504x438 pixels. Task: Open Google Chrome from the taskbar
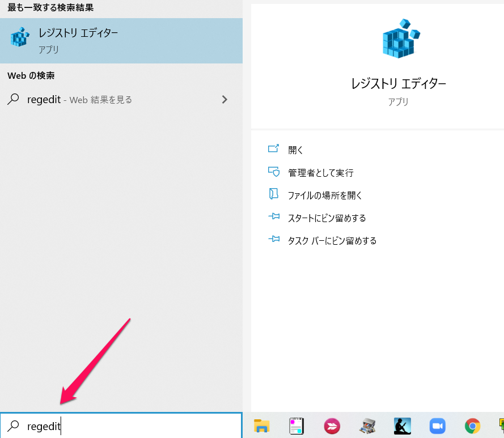click(472, 426)
